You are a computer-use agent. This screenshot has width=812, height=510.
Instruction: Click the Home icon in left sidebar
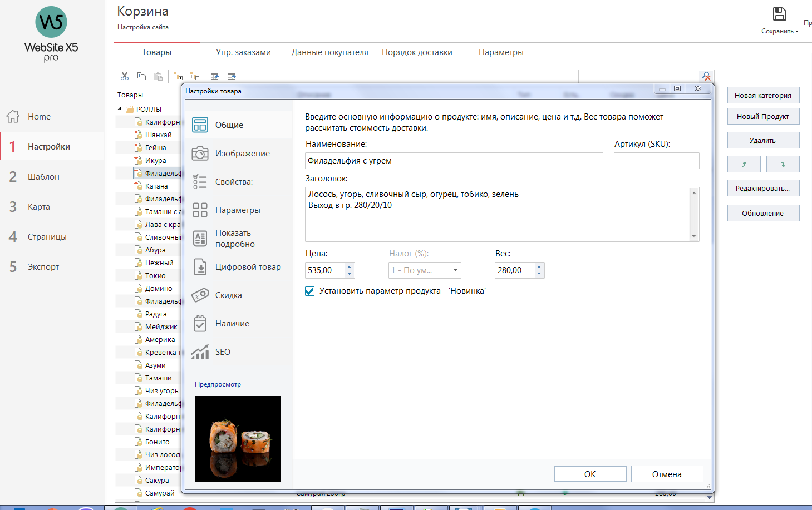(13, 116)
